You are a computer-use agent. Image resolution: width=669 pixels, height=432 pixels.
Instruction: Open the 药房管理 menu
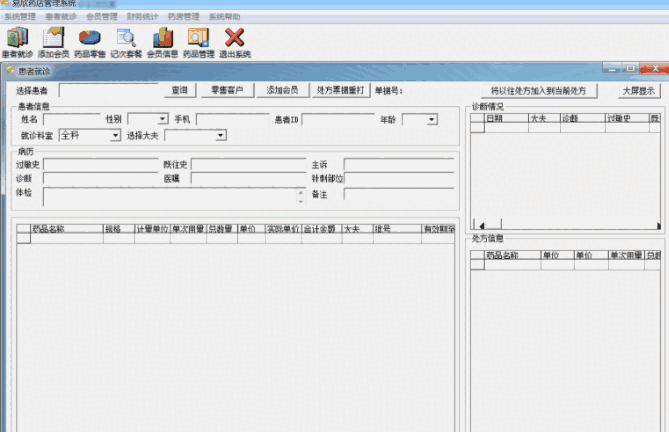(183, 17)
